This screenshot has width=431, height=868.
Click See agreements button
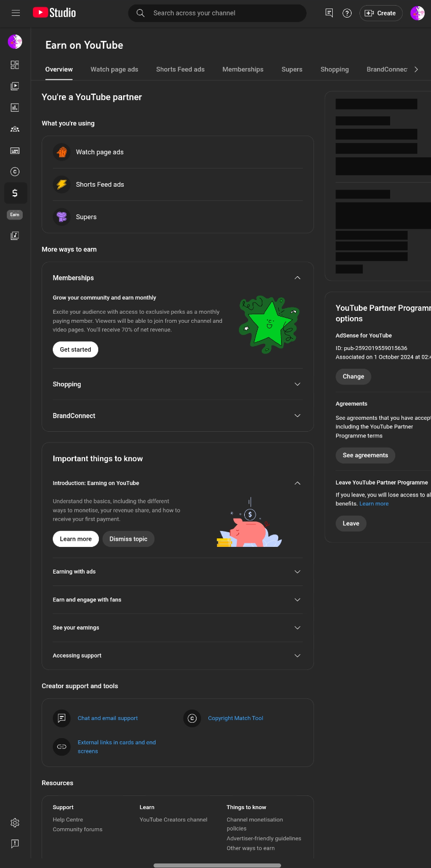pos(365,455)
